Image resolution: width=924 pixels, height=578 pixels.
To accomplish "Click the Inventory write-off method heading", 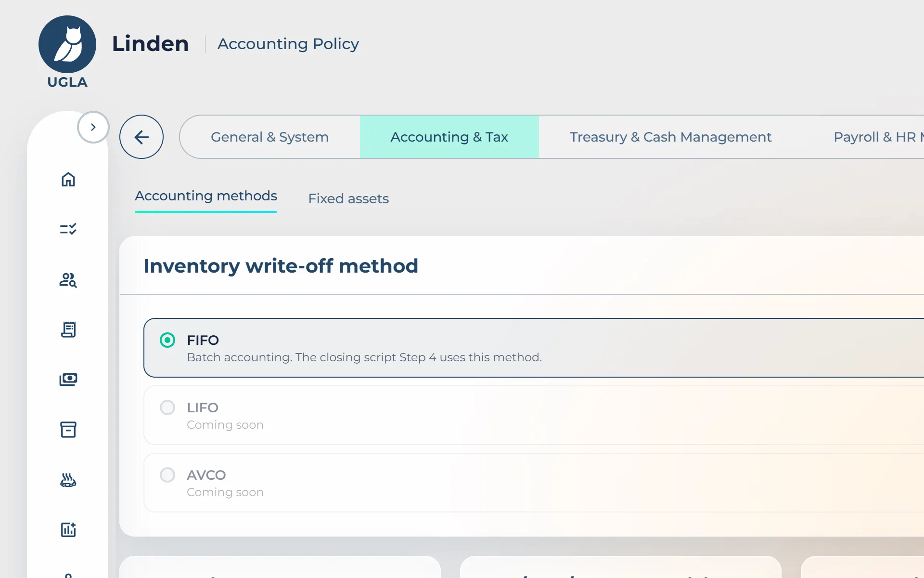I will pyautogui.click(x=281, y=266).
